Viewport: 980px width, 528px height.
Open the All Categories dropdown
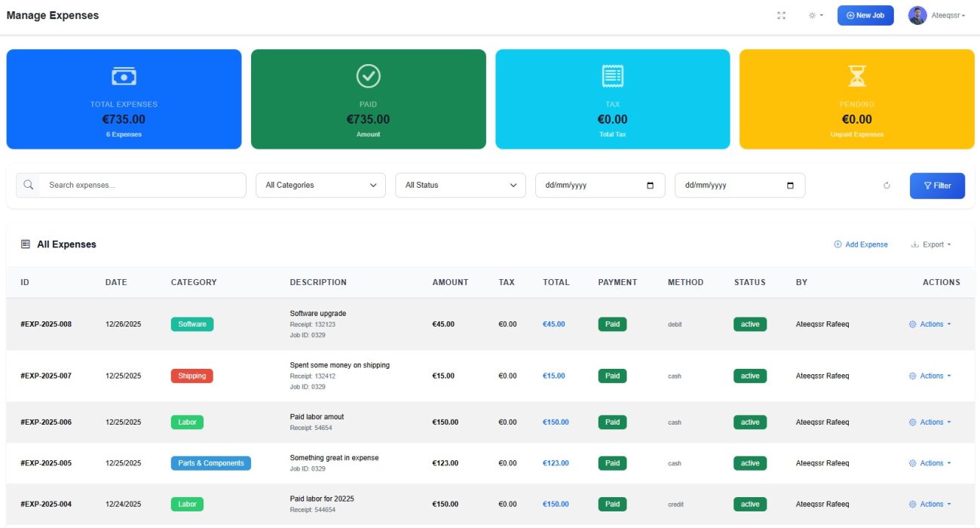320,185
